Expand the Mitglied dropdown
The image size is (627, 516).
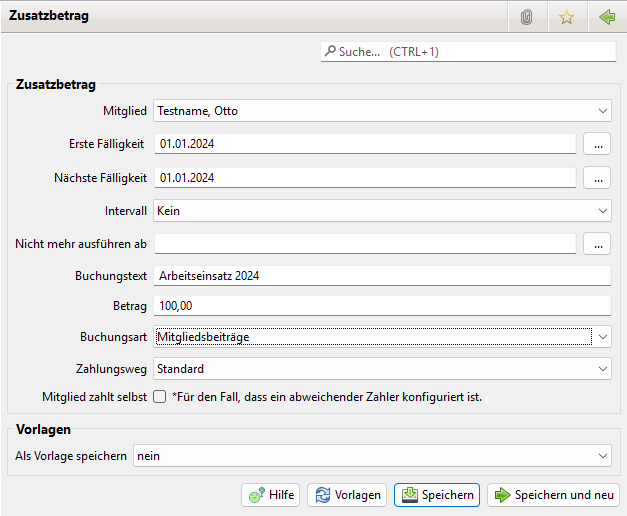click(x=602, y=111)
